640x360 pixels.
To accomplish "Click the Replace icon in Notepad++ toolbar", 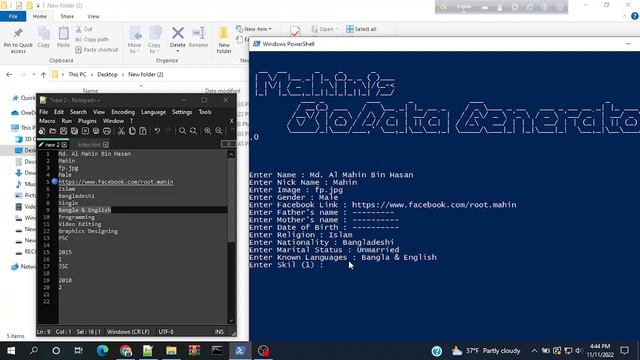I will 193,131.
